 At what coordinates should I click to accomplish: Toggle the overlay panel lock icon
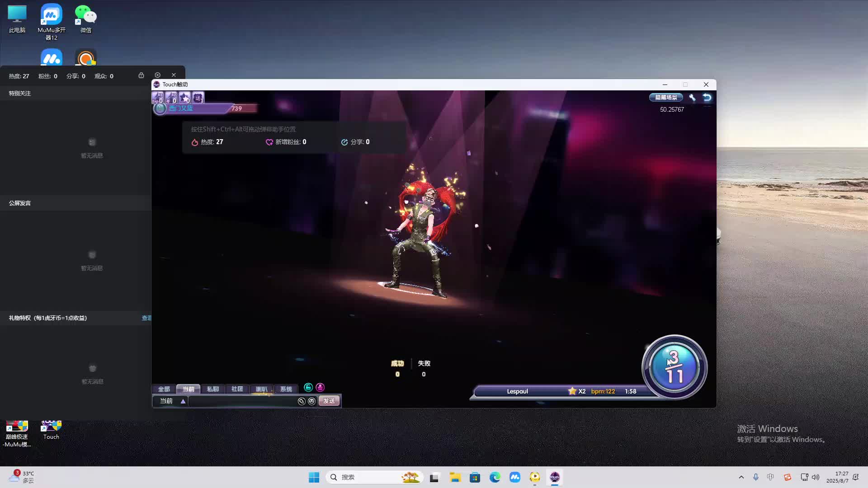click(x=141, y=75)
